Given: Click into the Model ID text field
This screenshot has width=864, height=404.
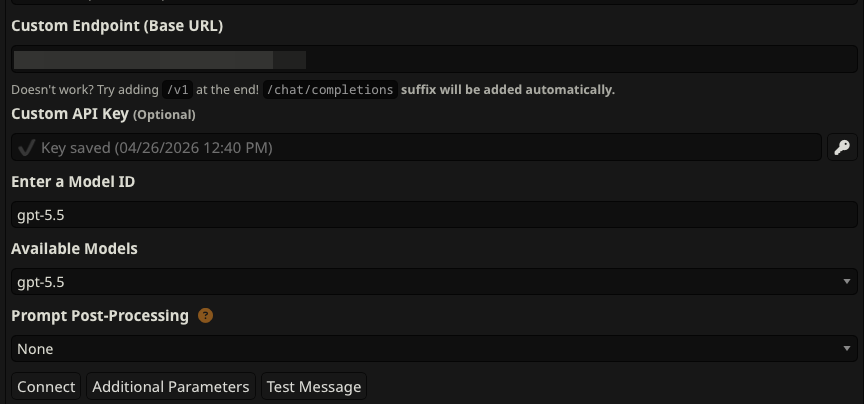Looking at the screenshot, I should click(434, 214).
